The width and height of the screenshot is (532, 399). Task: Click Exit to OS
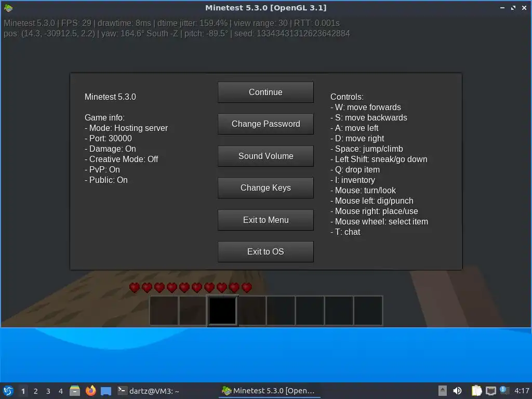click(x=265, y=251)
